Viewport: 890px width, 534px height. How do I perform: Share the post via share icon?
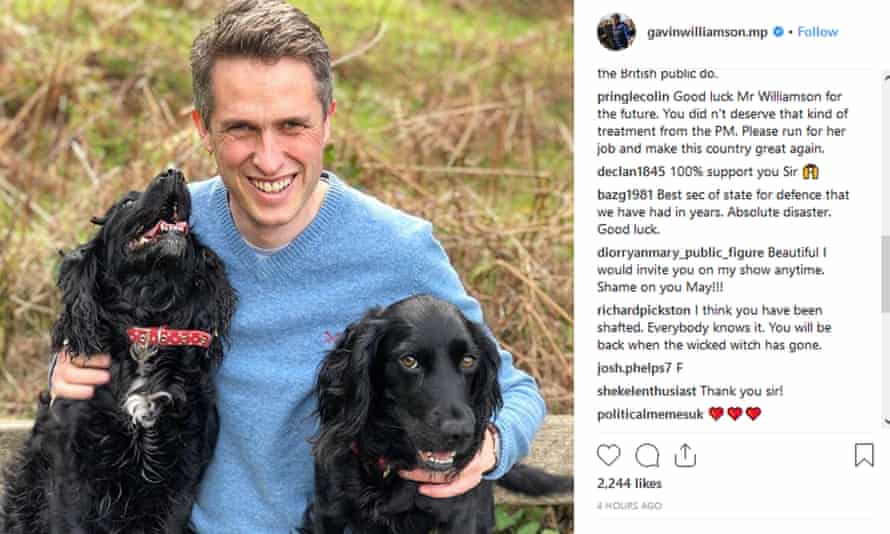[x=685, y=455]
